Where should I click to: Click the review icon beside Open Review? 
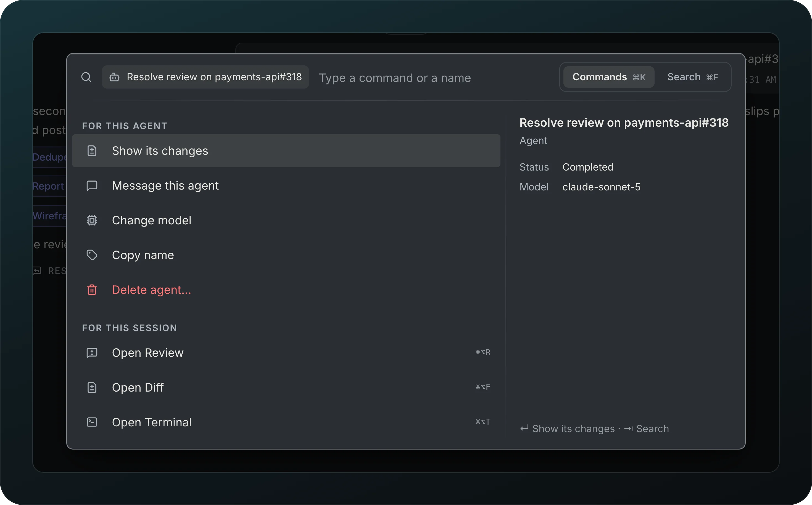pos(92,353)
